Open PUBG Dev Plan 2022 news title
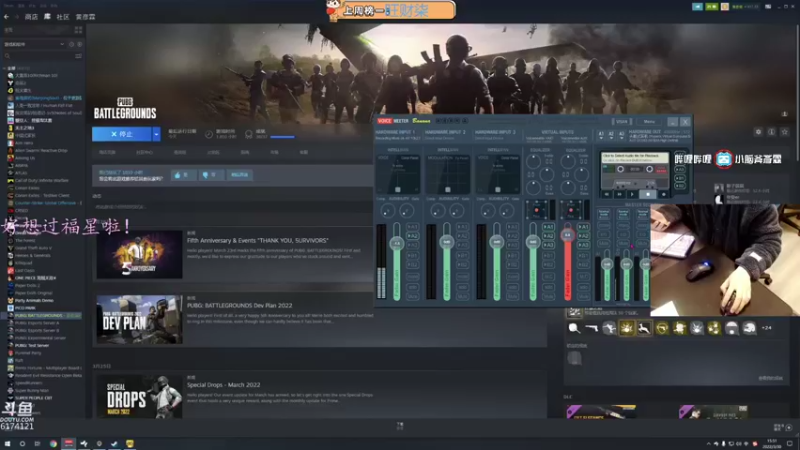Viewport: 800px width, 450px height. (239, 306)
